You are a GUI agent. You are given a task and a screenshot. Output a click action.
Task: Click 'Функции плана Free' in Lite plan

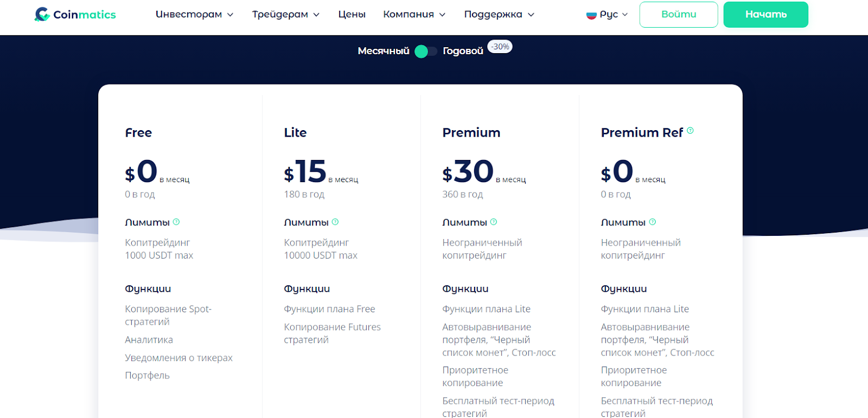(329, 309)
